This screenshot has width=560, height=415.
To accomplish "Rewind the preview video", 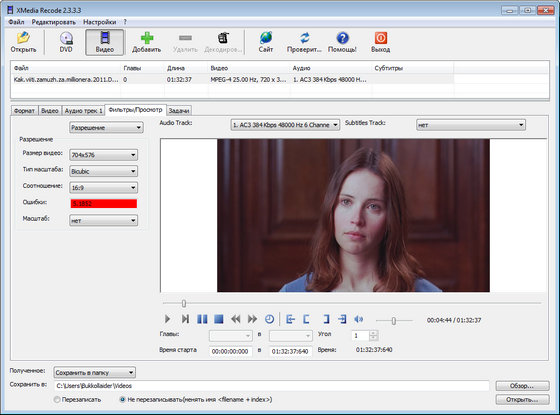I will (x=235, y=319).
